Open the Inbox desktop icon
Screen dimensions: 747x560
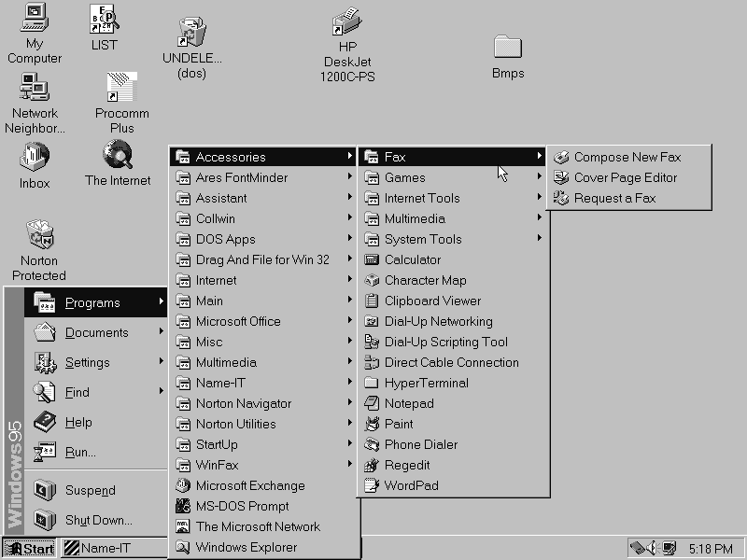coord(35,156)
